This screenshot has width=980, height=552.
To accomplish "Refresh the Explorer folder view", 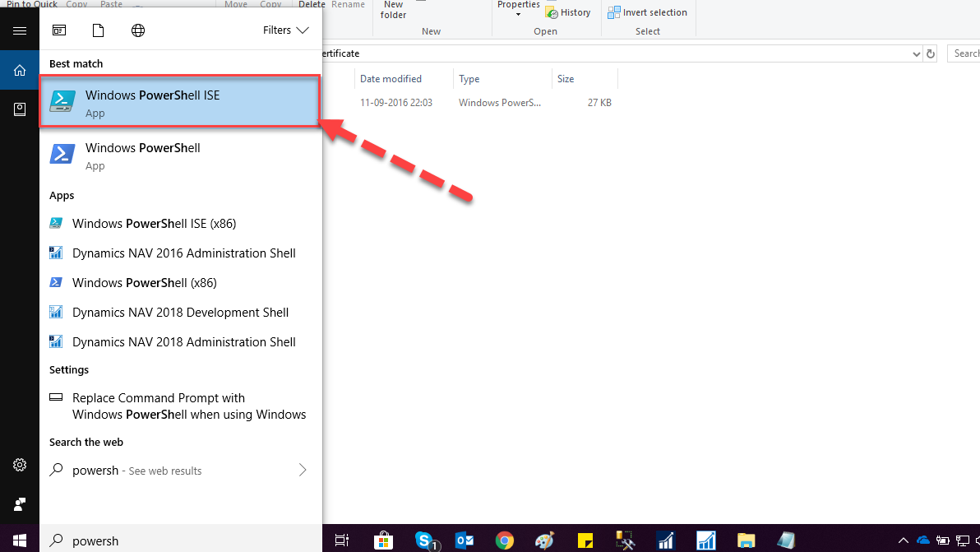I will (x=931, y=53).
